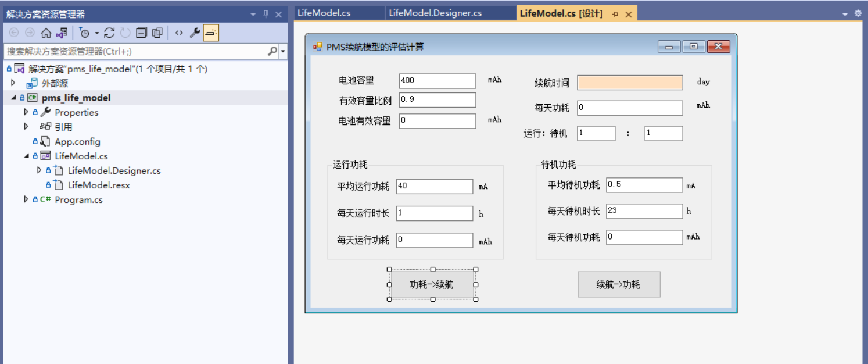Click the pending changes filter clock icon

(x=85, y=33)
